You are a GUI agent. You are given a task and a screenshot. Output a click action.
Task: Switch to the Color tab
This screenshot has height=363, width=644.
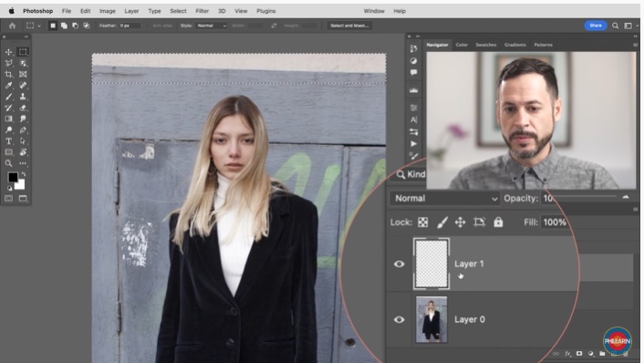[x=462, y=45]
